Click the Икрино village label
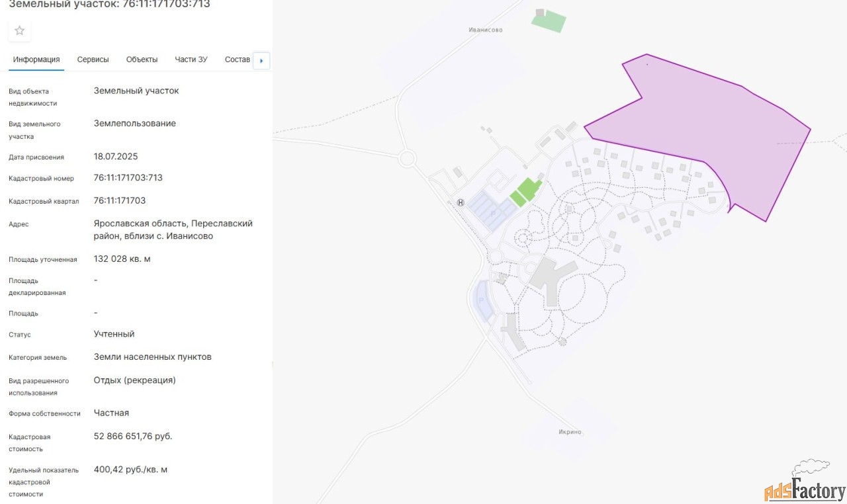The image size is (847, 504). click(569, 432)
